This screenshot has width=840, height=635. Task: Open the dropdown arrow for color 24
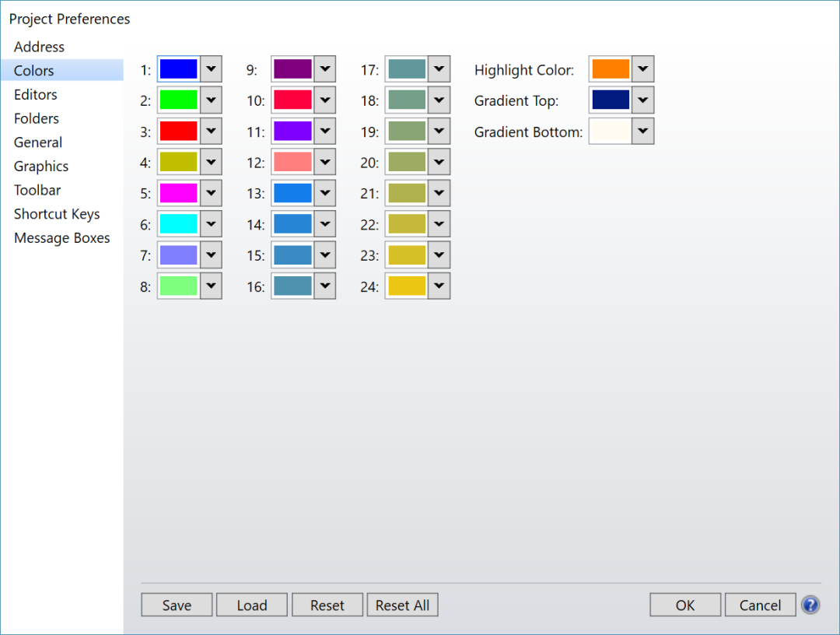tap(439, 286)
